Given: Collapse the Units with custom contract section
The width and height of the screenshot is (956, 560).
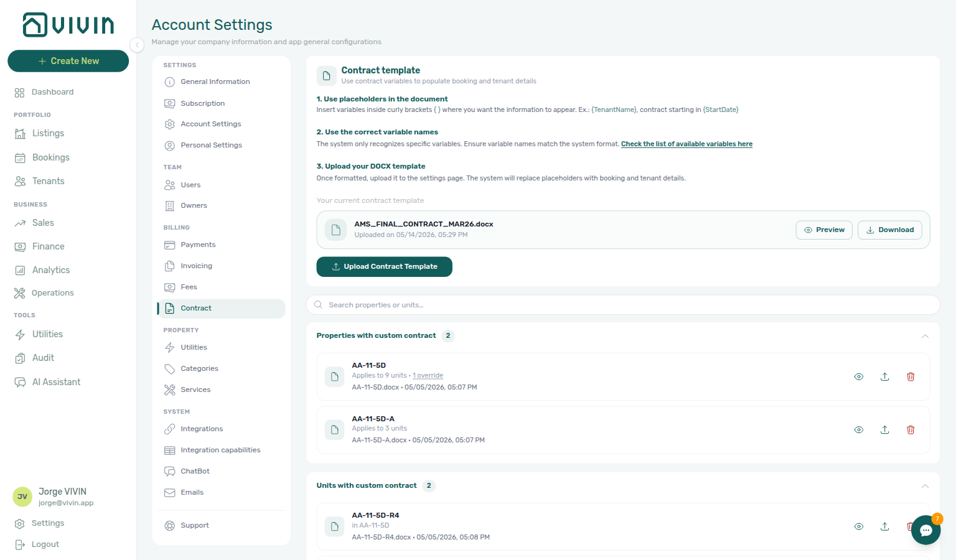Looking at the screenshot, I should (925, 486).
